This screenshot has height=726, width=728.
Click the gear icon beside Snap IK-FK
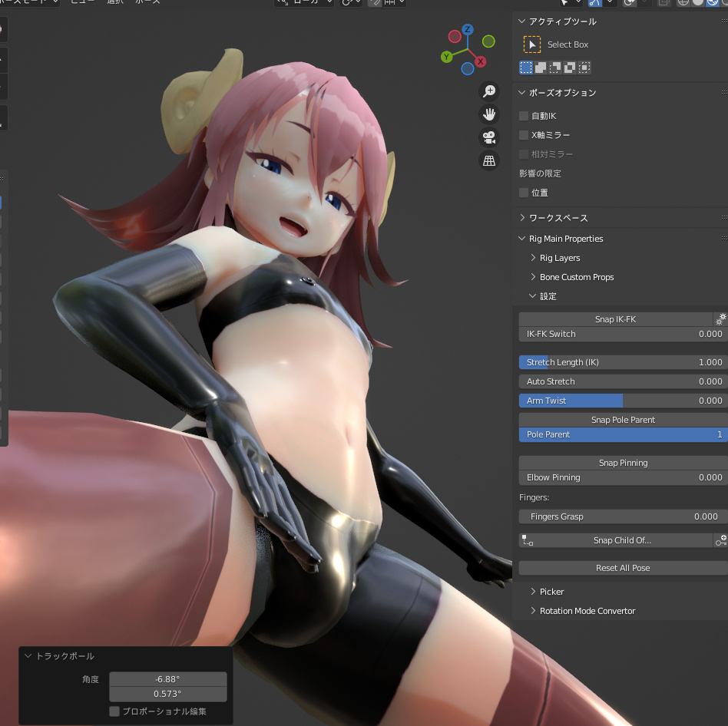coord(720,319)
